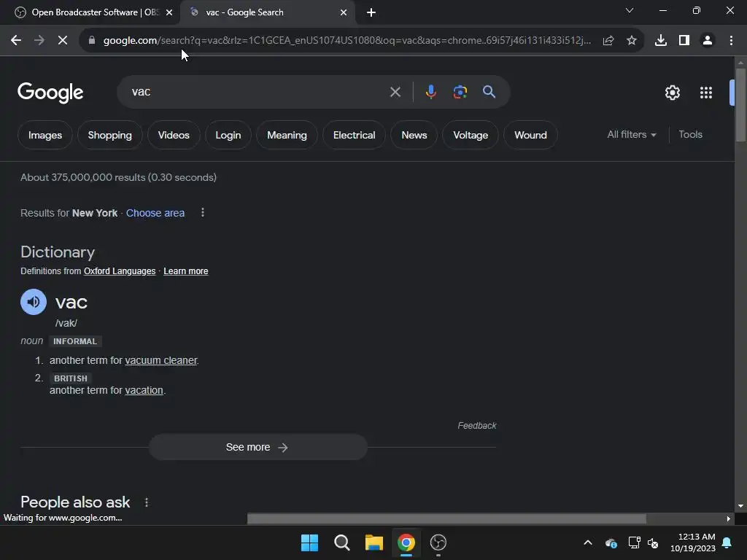Select the Meaning filter chip
The image size is (747, 560).
click(x=287, y=135)
